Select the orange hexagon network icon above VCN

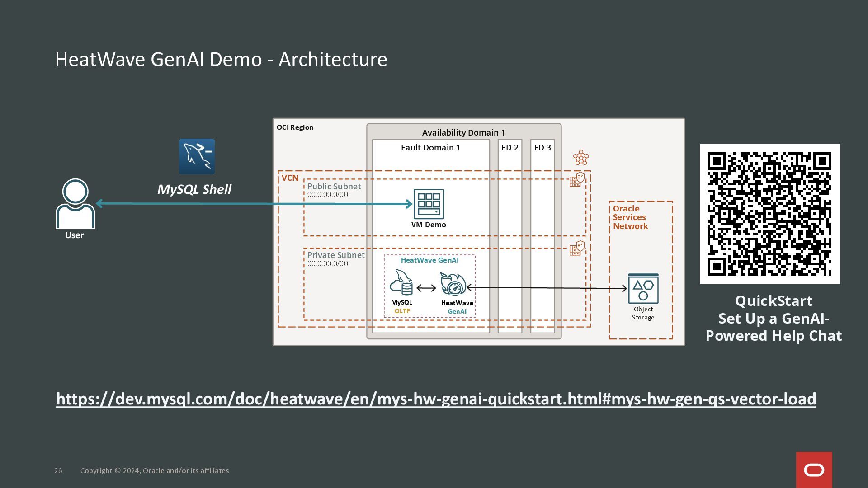click(581, 158)
